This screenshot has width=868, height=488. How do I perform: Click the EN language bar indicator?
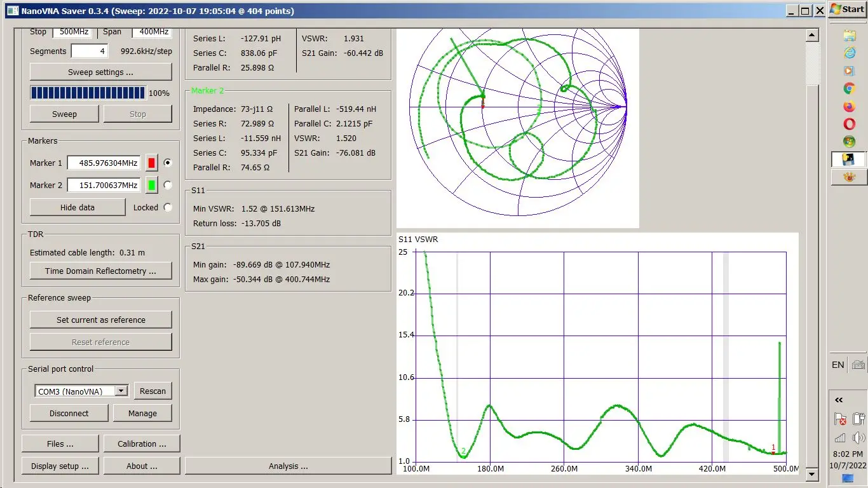[x=838, y=365]
